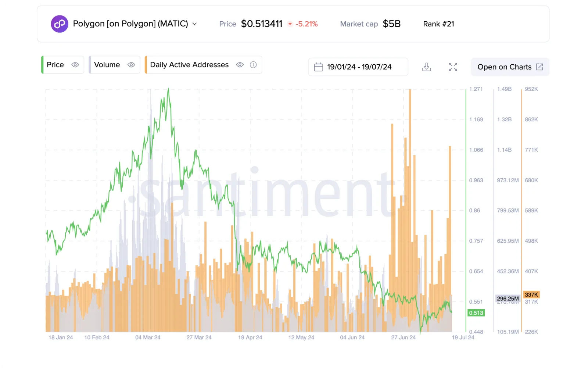Click the 27 Jun 24 axis date
The height and width of the screenshot is (375, 588).
403,337
